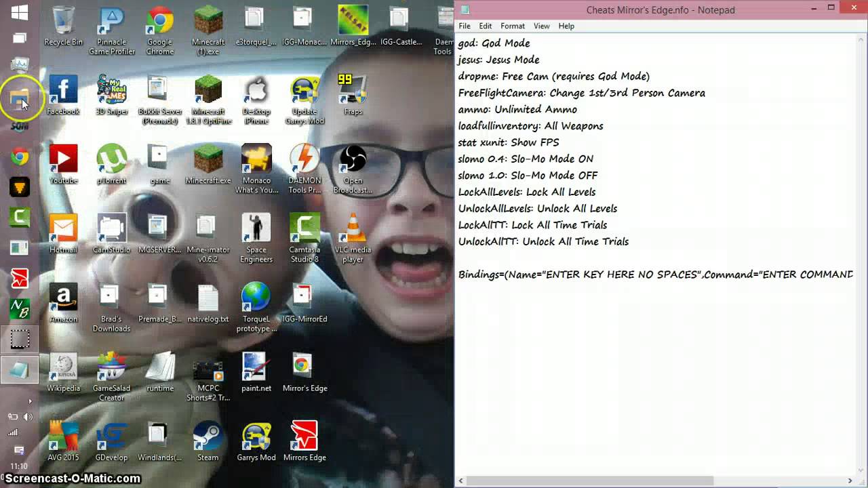Viewport: 868px width, 488px height.
Task: Open the volume icon in the system tray
Action: [x=28, y=417]
